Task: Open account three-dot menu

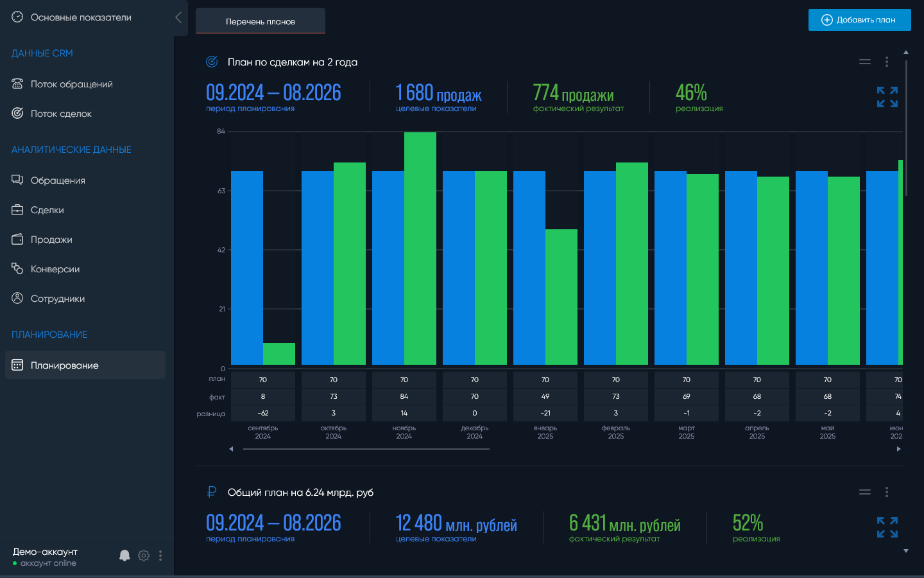Action: click(160, 556)
